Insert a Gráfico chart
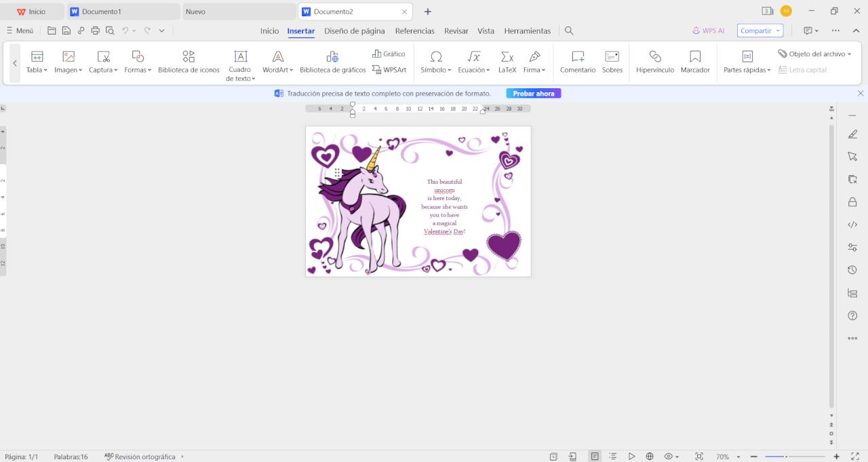 point(389,54)
